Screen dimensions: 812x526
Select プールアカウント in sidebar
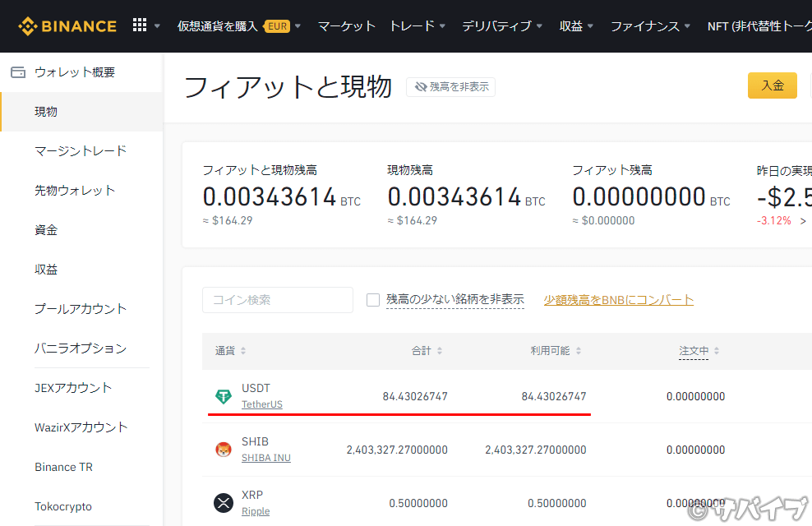pos(81,309)
